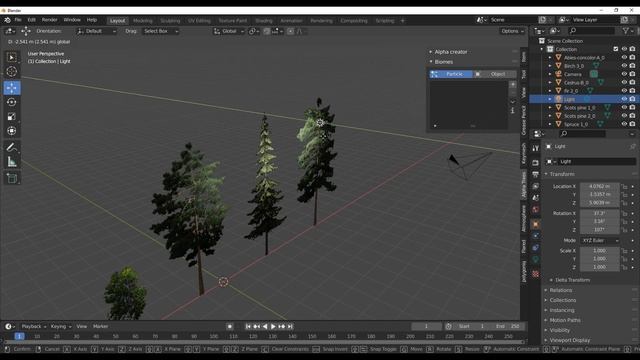Toggle Location X lock icon
The image size is (640, 360).
click(x=624, y=187)
